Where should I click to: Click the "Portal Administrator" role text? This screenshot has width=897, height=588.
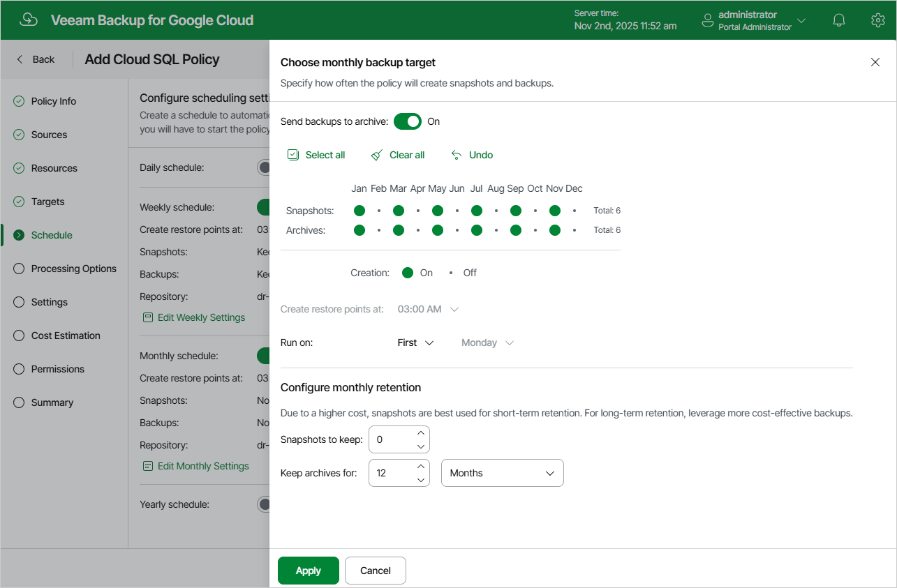(755, 27)
